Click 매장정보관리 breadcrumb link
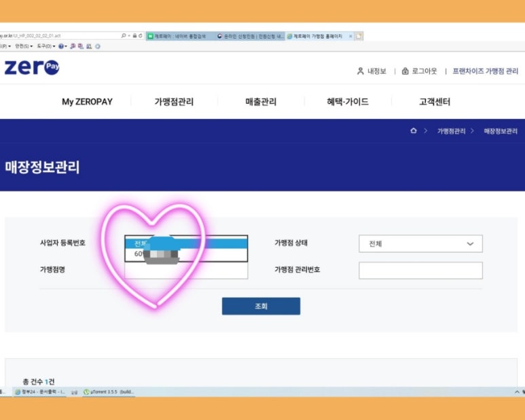Screen dimensions: 525x420 pyautogui.click(x=501, y=131)
